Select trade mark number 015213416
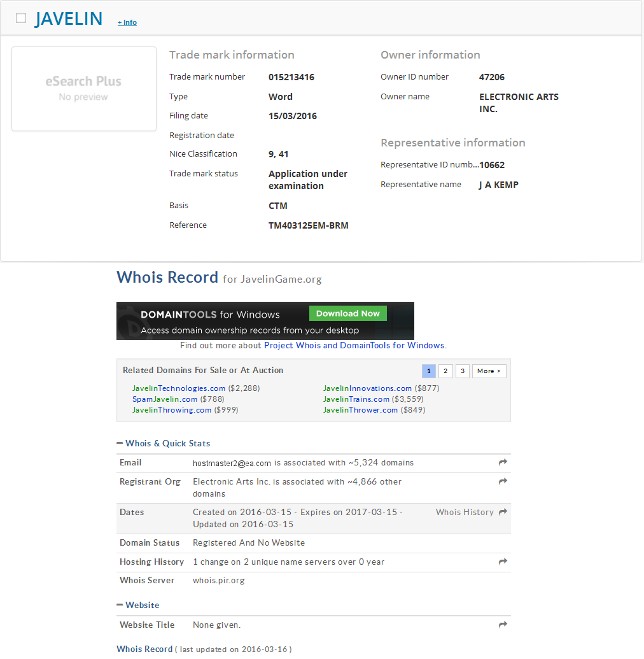This screenshot has width=644, height=659. point(291,77)
